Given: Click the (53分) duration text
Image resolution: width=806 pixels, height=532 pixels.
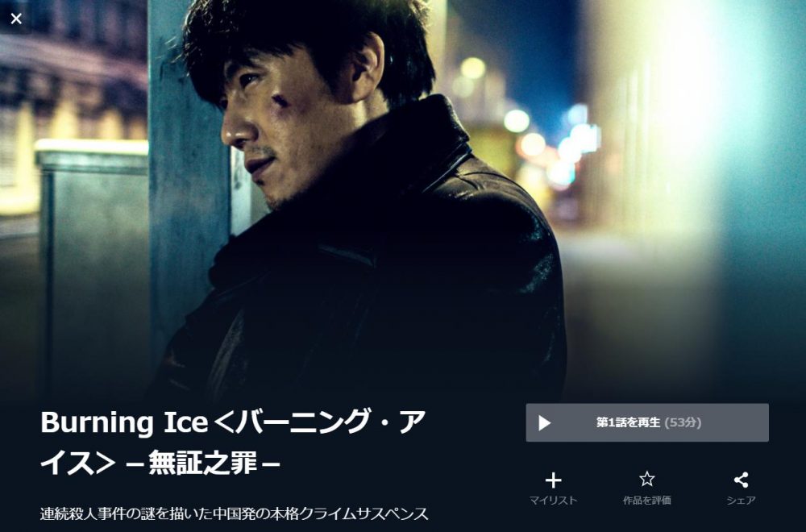Looking at the screenshot, I should (683, 422).
